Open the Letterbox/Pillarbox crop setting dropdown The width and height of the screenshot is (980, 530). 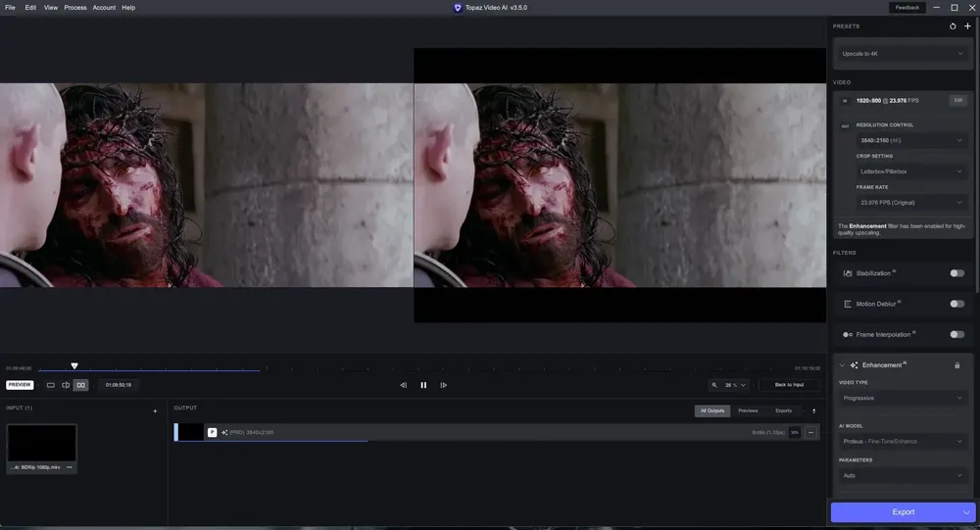coord(911,171)
